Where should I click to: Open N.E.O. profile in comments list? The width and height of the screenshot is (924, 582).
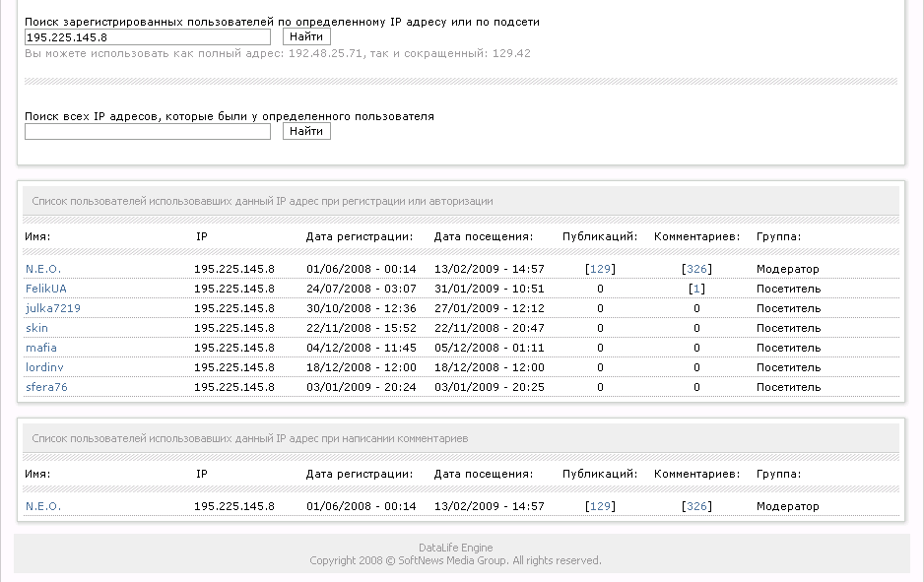tap(43, 506)
